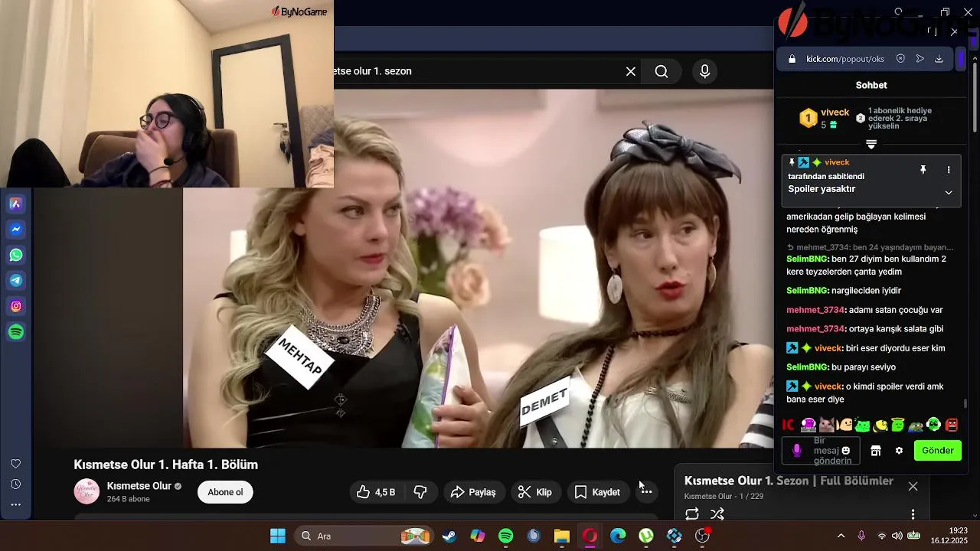Open sidebar three-dot setup menu
The height and width of the screenshot is (551, 980).
pos(15,504)
